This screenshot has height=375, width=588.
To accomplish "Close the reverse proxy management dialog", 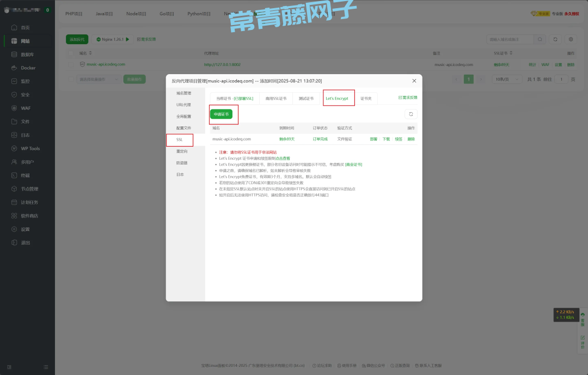I will click(x=414, y=81).
